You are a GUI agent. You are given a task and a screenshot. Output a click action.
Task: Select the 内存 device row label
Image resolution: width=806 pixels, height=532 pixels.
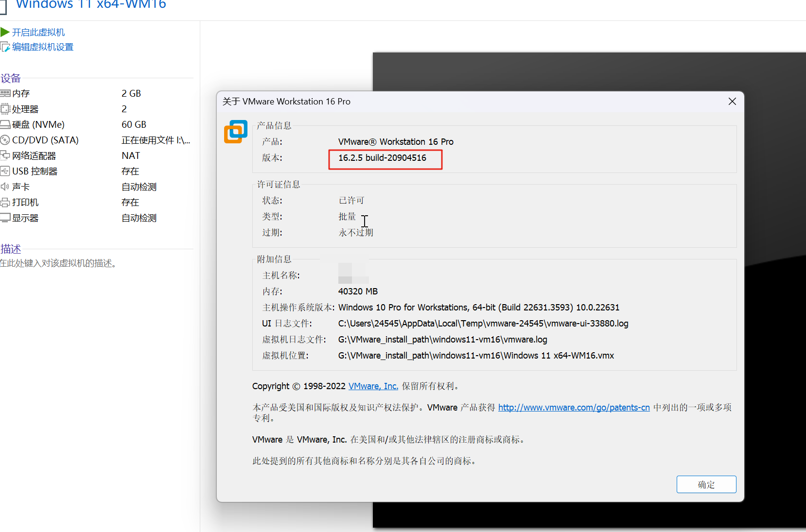click(21, 93)
